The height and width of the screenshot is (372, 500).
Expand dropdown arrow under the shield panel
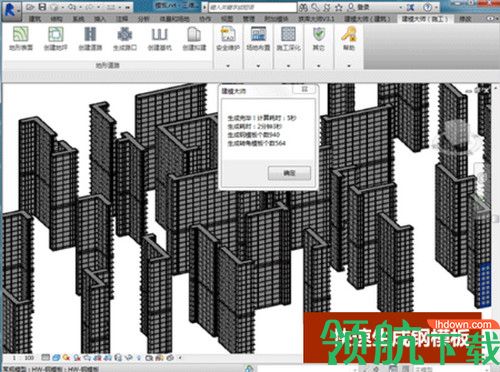coord(319,66)
